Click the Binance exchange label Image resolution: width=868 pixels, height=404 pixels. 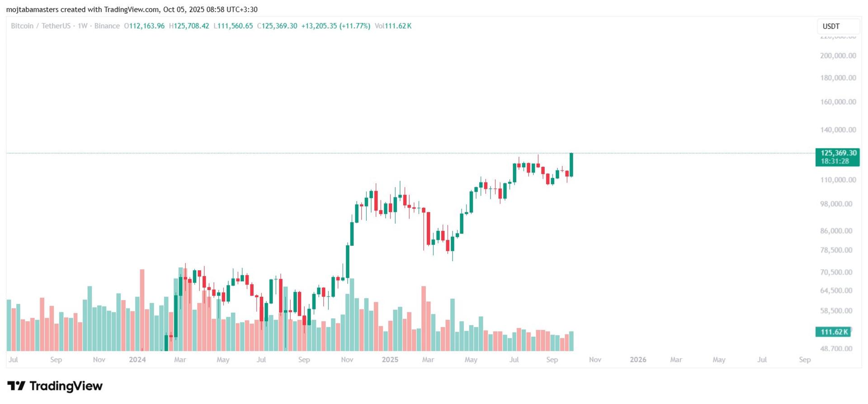tap(107, 26)
